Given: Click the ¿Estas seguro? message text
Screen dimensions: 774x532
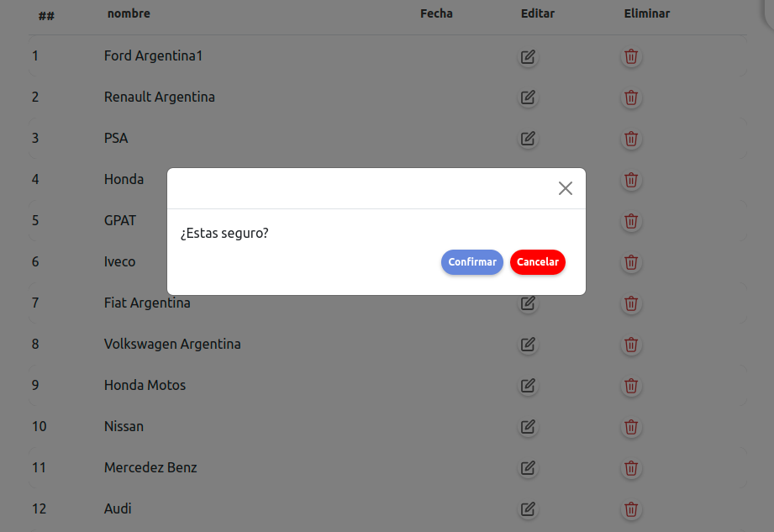Looking at the screenshot, I should [224, 233].
